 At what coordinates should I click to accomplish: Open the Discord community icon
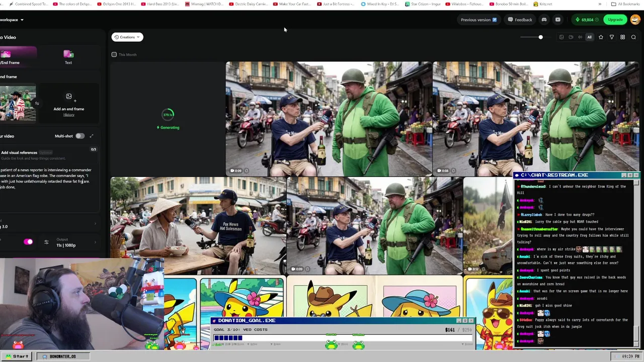(544, 20)
